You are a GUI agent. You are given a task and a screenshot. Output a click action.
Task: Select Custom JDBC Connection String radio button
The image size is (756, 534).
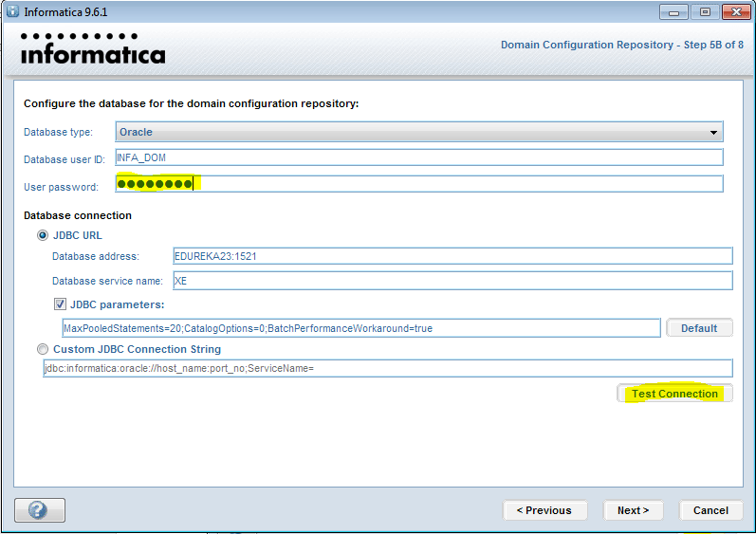(43, 349)
